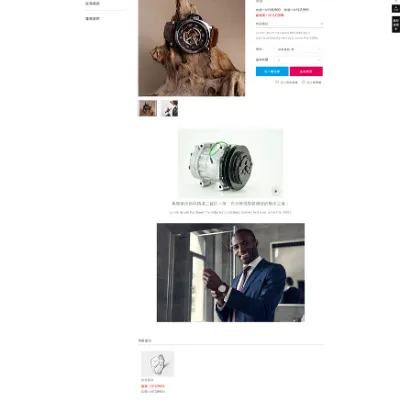Viewport: 400px width, 400px height.
Task: Click the icon beside the second link under buttons
Action: click(x=303, y=82)
